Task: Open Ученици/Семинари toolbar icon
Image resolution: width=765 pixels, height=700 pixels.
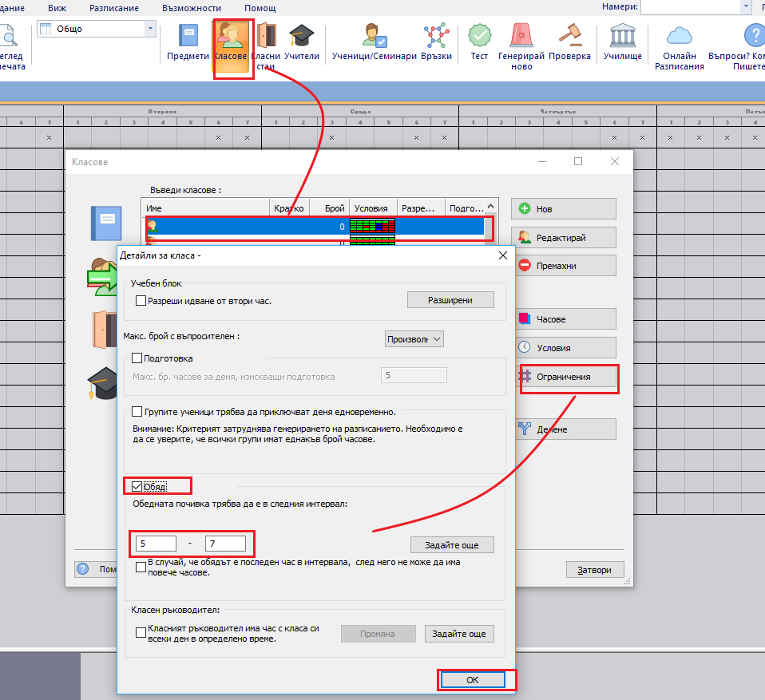Action: [375, 38]
